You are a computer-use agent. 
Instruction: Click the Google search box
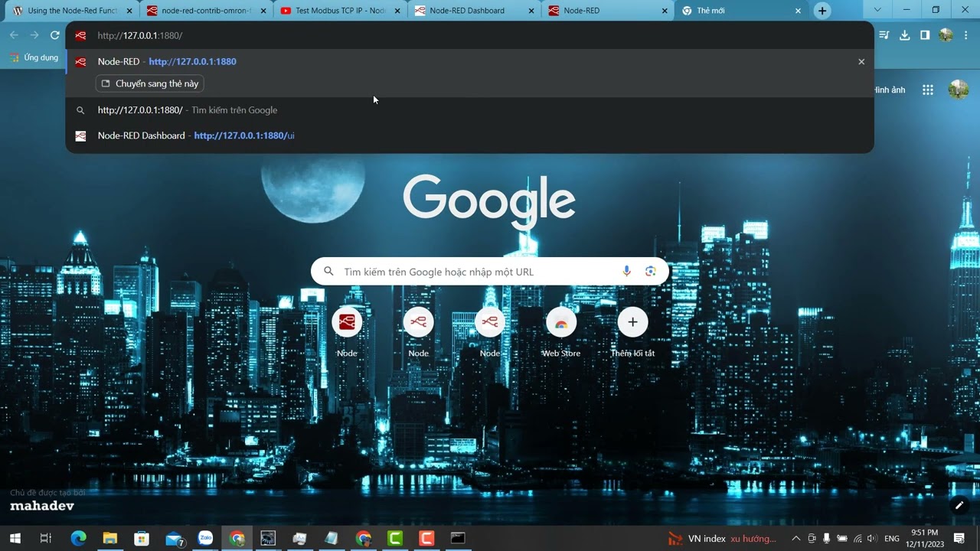point(490,272)
